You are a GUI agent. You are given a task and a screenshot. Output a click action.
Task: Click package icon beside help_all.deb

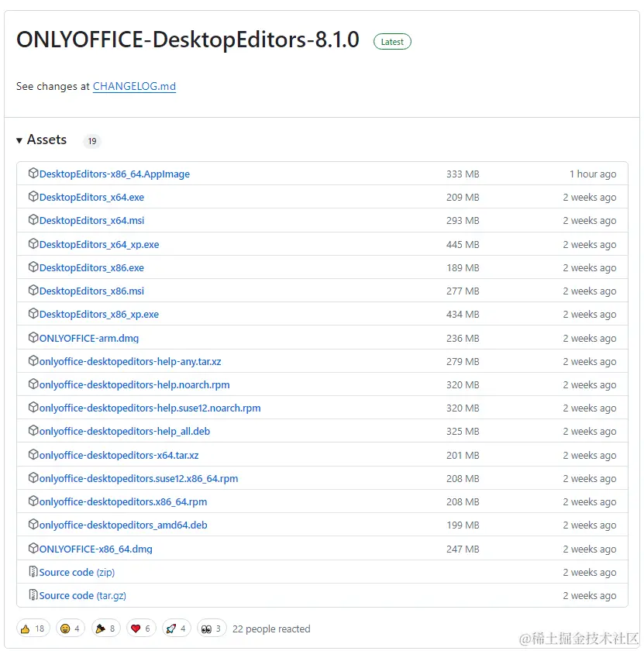click(x=33, y=431)
